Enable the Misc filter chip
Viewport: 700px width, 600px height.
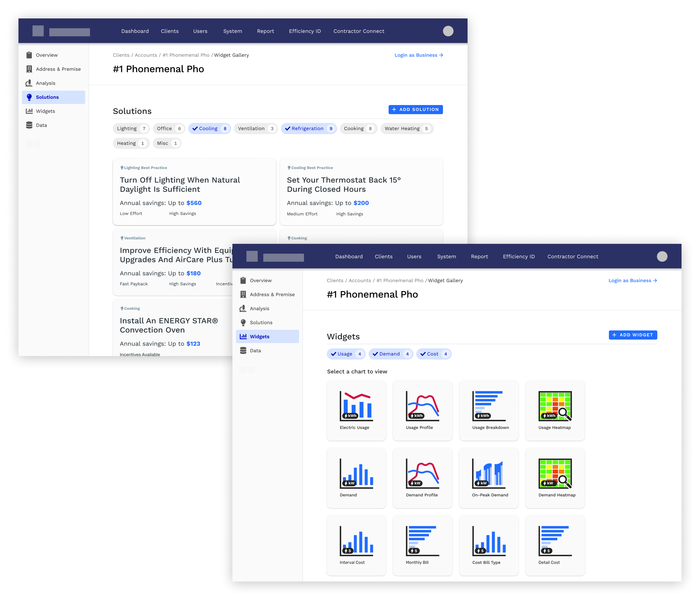(167, 143)
